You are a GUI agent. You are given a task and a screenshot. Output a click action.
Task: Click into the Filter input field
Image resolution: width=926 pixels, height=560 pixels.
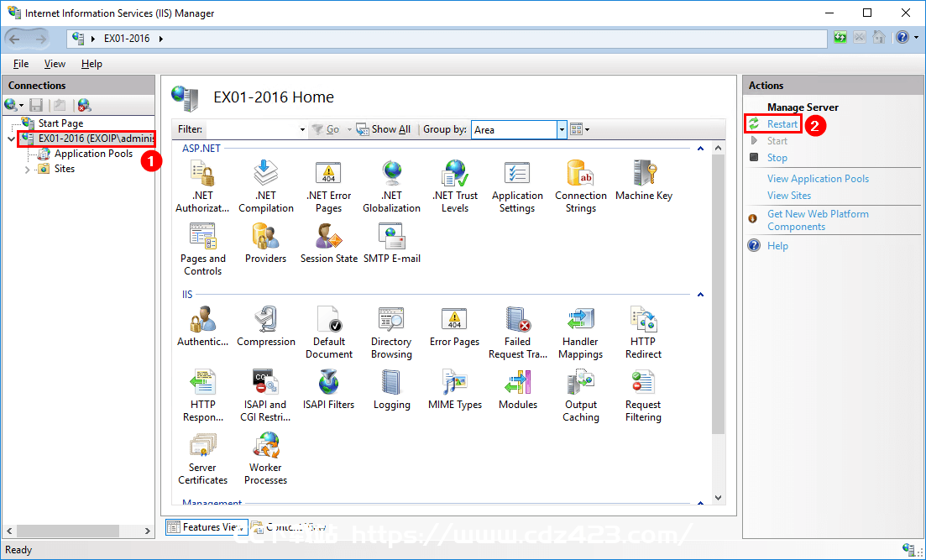(252, 129)
